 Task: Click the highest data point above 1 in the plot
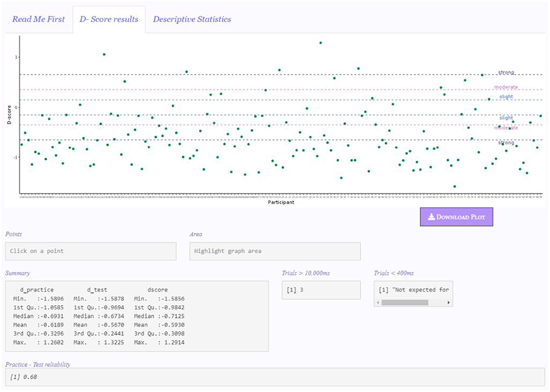point(321,43)
